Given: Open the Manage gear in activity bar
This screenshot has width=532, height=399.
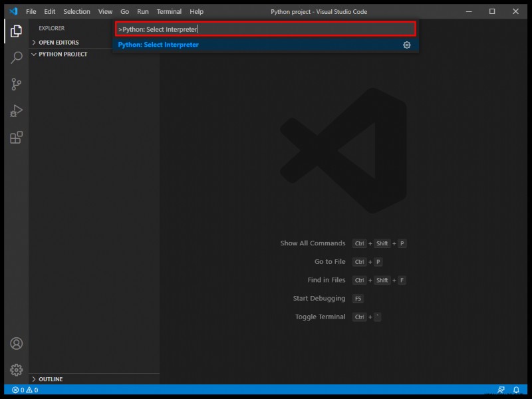Looking at the screenshot, I should point(16,370).
